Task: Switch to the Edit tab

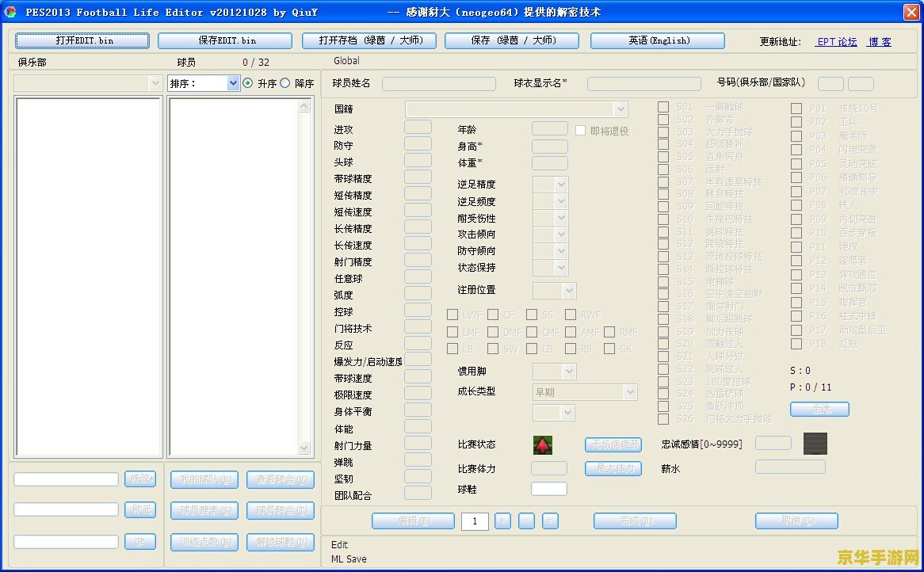Action: point(339,545)
